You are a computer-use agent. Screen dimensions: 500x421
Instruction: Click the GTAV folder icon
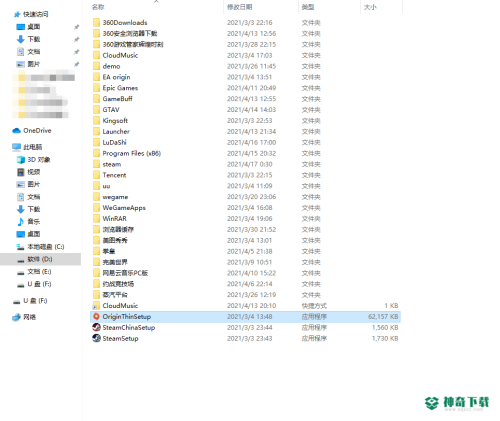(x=96, y=110)
